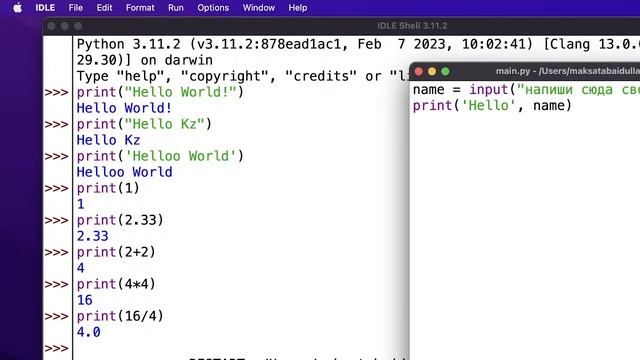
Task: Click the print(1) line in shell
Action: pos(108,188)
